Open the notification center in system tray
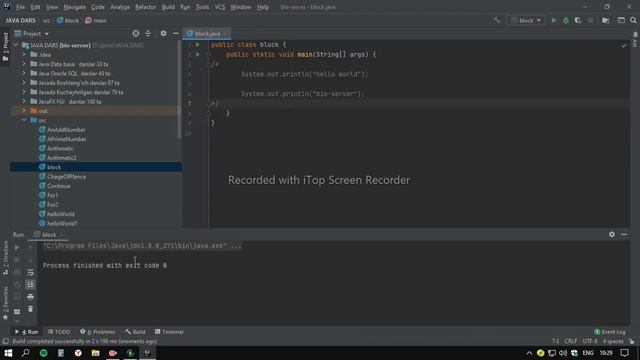The width and height of the screenshot is (640, 360). pos(624,353)
